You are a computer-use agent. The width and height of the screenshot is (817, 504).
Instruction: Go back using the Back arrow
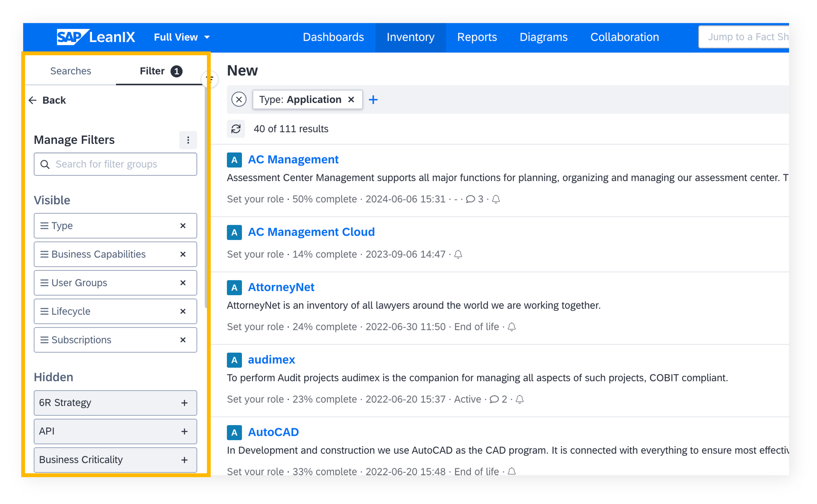(47, 100)
